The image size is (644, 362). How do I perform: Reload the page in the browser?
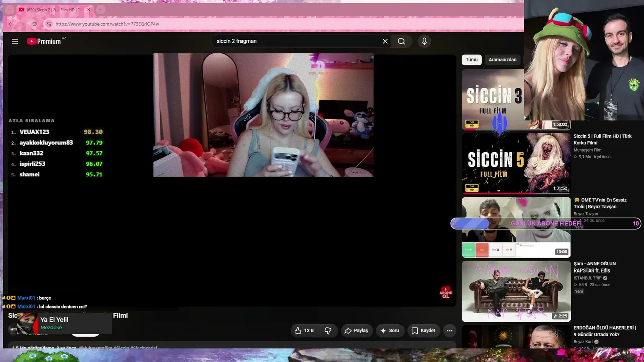34,24
